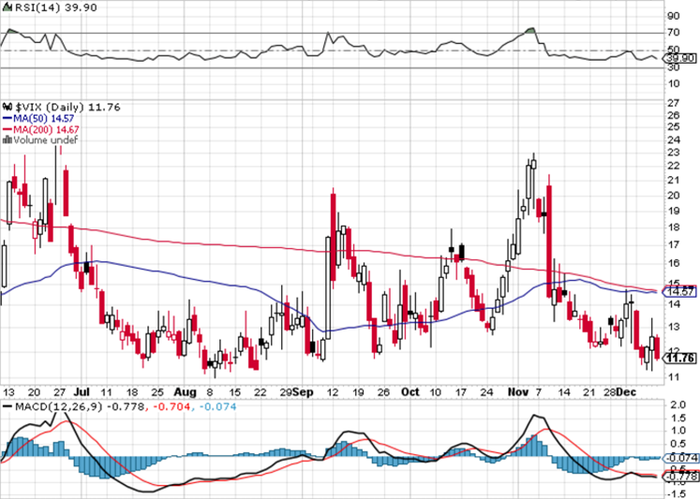The width and height of the screenshot is (700, 499).
Task: Click the -0.778 MACD value tag
Action: [681, 477]
